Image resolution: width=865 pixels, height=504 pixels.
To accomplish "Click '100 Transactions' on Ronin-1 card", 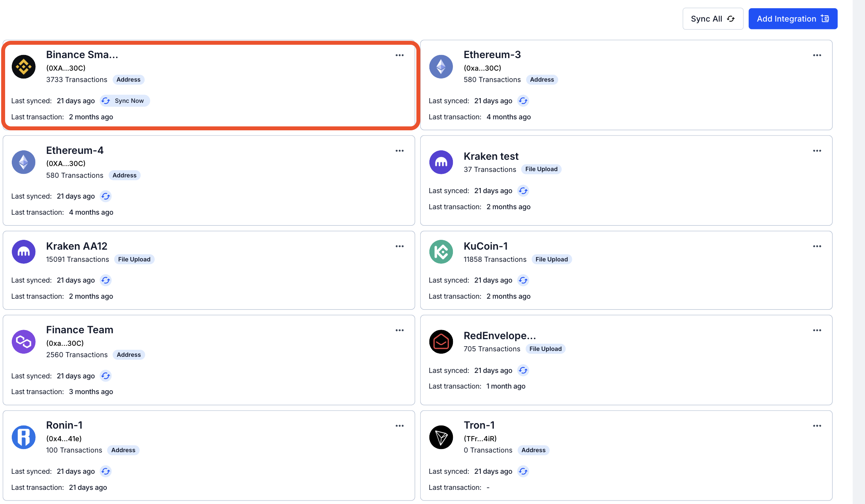I will coord(74,450).
